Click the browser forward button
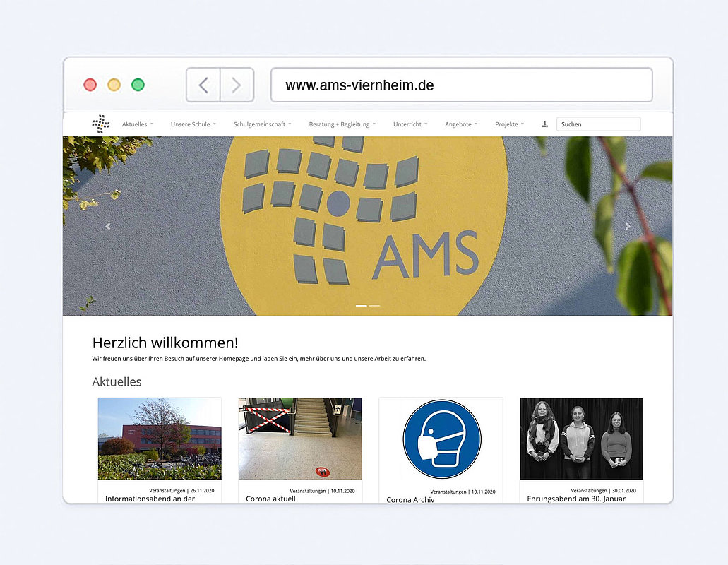 click(x=237, y=85)
